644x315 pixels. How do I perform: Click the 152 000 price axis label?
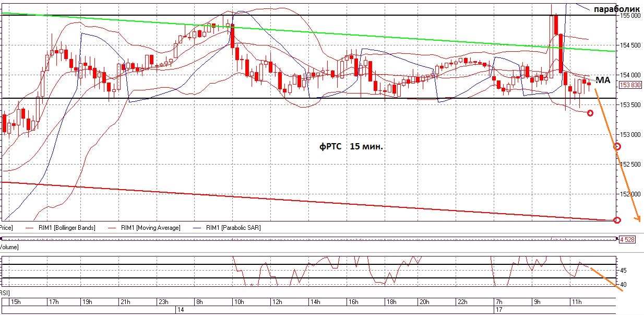coord(630,194)
